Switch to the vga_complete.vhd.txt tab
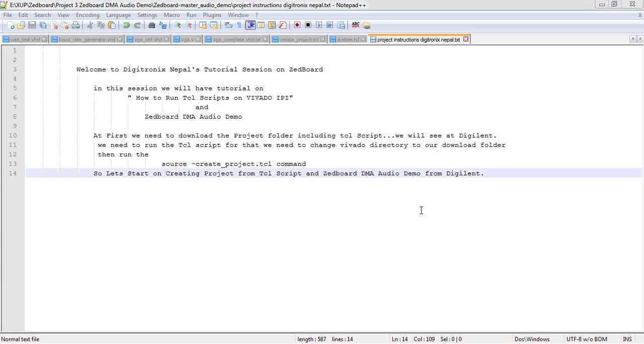The height and width of the screenshot is (344, 644). coord(236,39)
